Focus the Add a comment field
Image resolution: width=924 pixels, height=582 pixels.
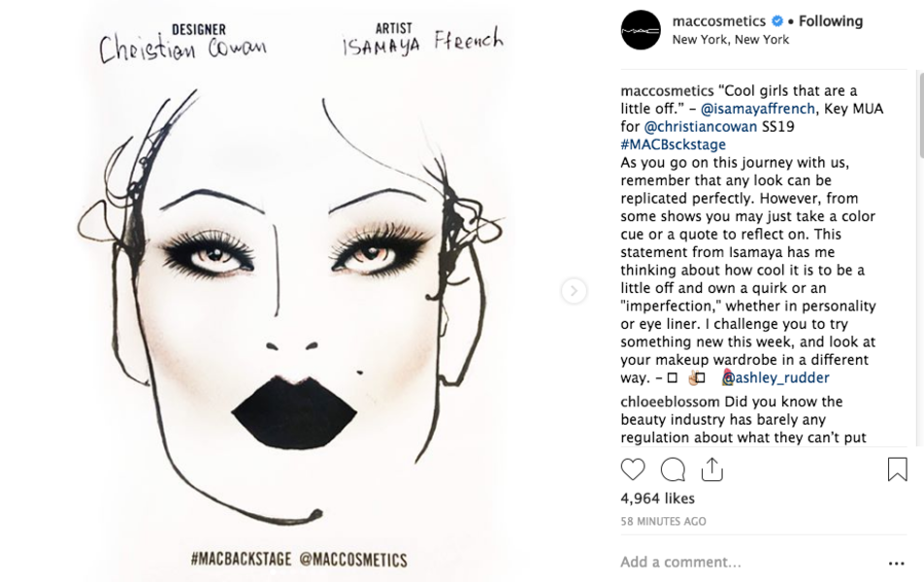click(738, 562)
